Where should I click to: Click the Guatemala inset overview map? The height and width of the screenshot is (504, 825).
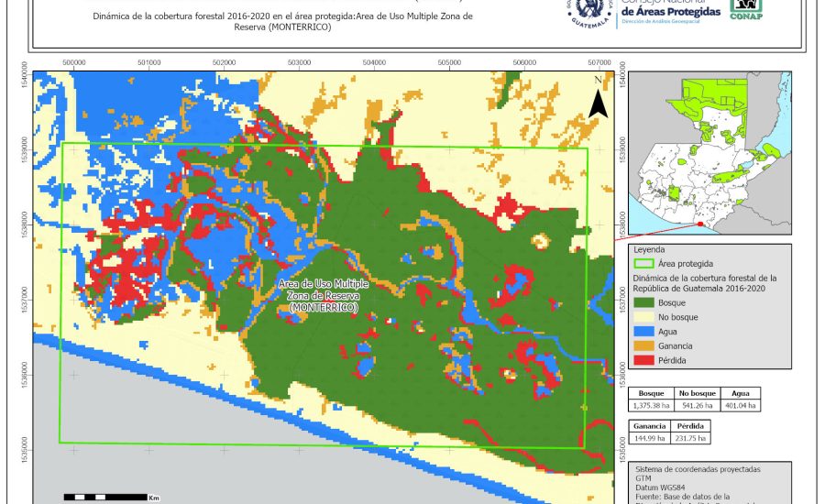point(711,150)
